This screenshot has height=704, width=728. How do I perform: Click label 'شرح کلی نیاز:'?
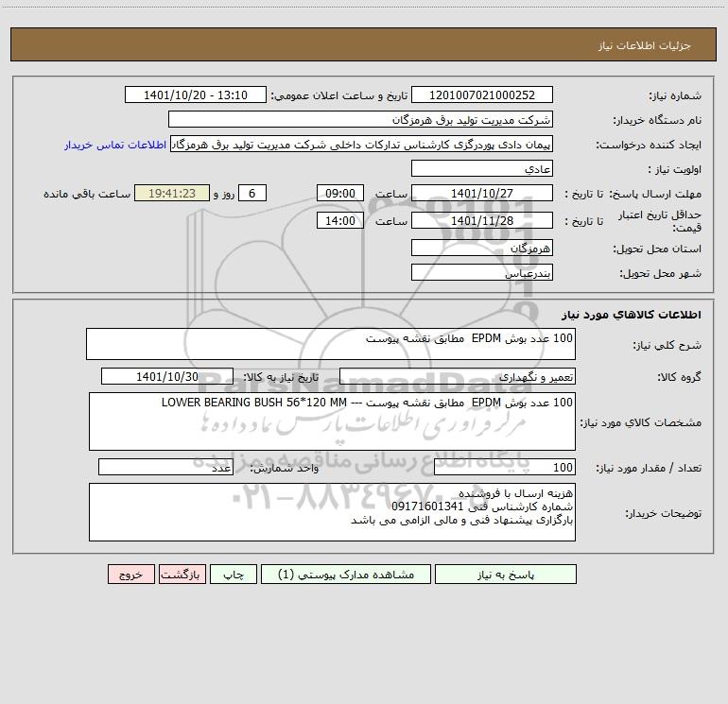[x=667, y=345]
